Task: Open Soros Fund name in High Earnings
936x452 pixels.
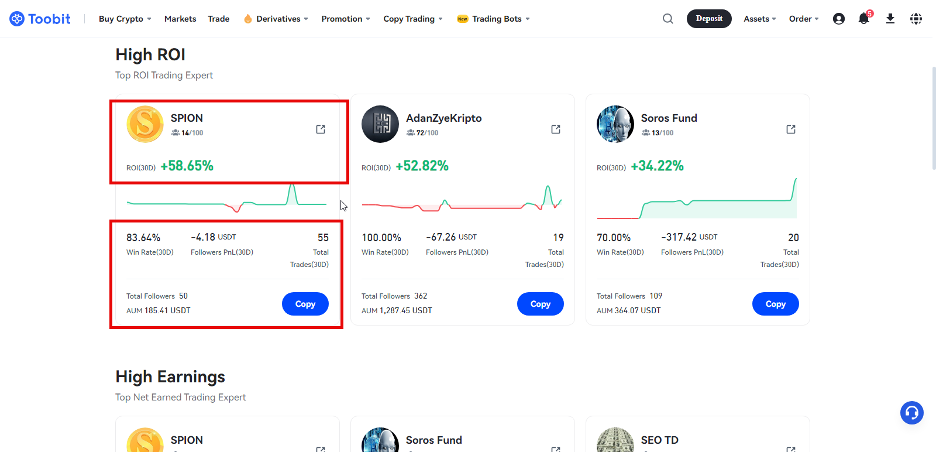Action: pyautogui.click(x=434, y=440)
